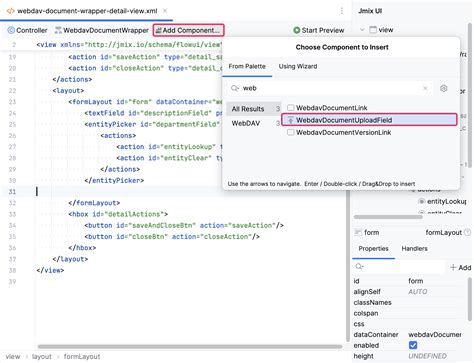Start Preview with the green icon
The height and width of the screenshot is (363, 474).
tap(318, 30)
